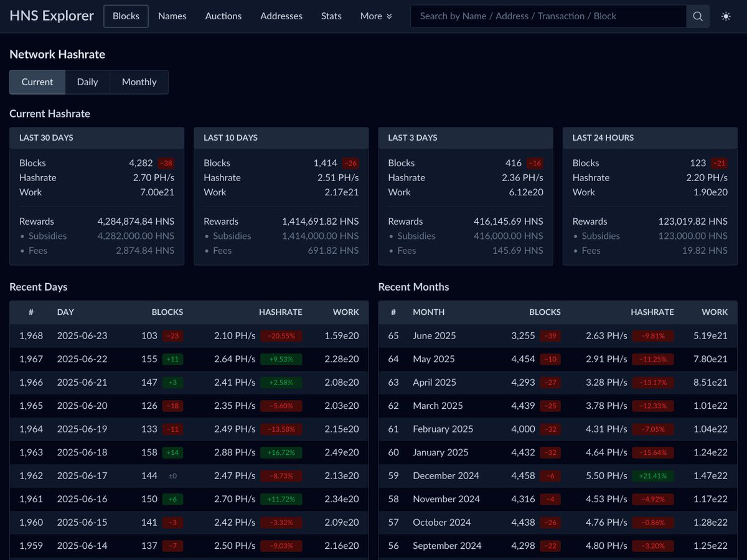Image resolution: width=747 pixels, height=560 pixels.
Task: Click the DAY column header
Action: click(65, 312)
